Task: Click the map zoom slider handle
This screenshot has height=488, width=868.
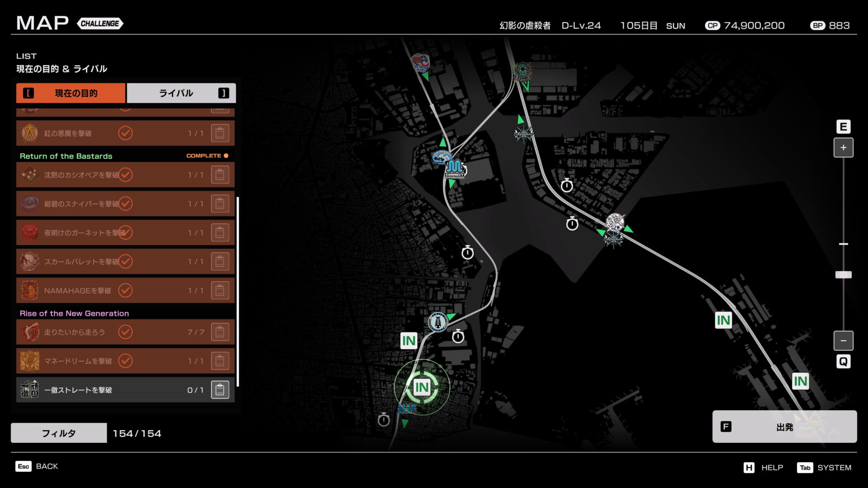Action: [843, 275]
